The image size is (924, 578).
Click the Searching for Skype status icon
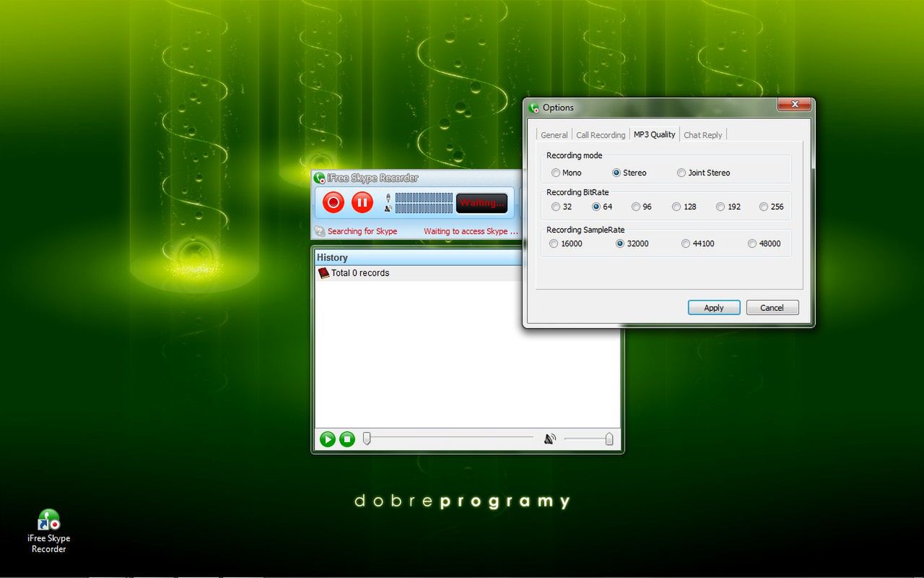[320, 231]
